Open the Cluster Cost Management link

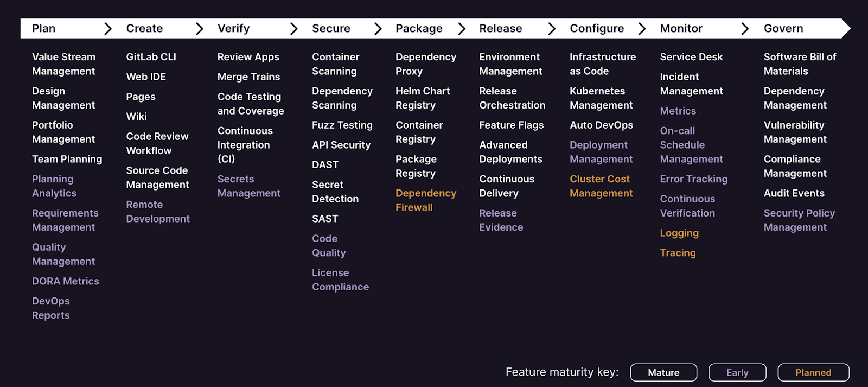[601, 186]
